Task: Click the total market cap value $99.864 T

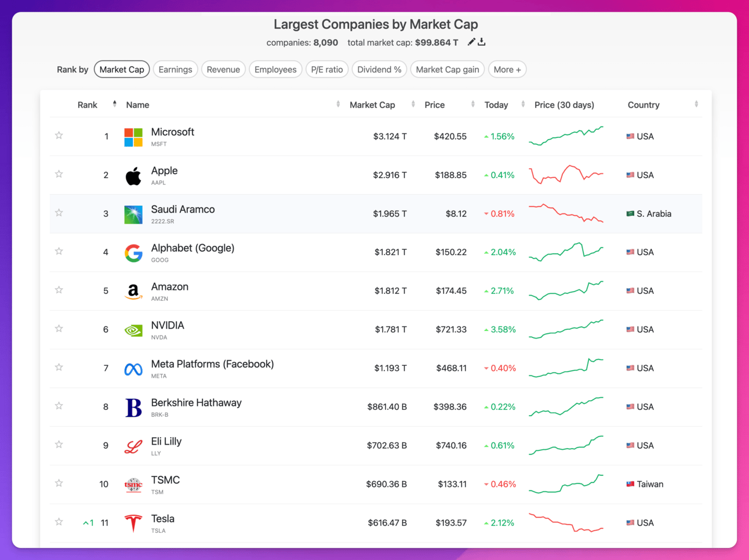Action: pyautogui.click(x=437, y=42)
